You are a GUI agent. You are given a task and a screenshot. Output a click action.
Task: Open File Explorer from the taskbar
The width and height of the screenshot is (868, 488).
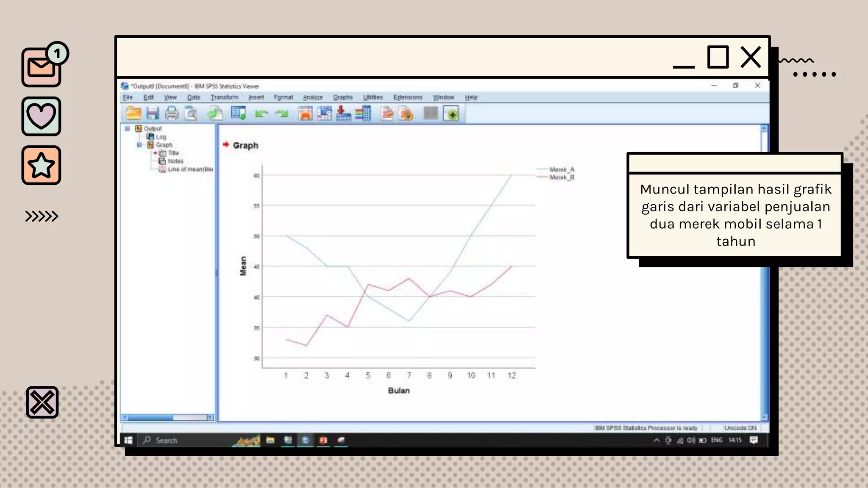[x=270, y=440]
